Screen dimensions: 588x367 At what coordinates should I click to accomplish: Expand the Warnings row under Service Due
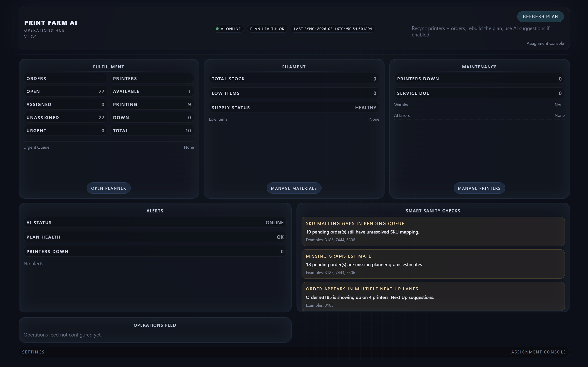click(x=479, y=105)
